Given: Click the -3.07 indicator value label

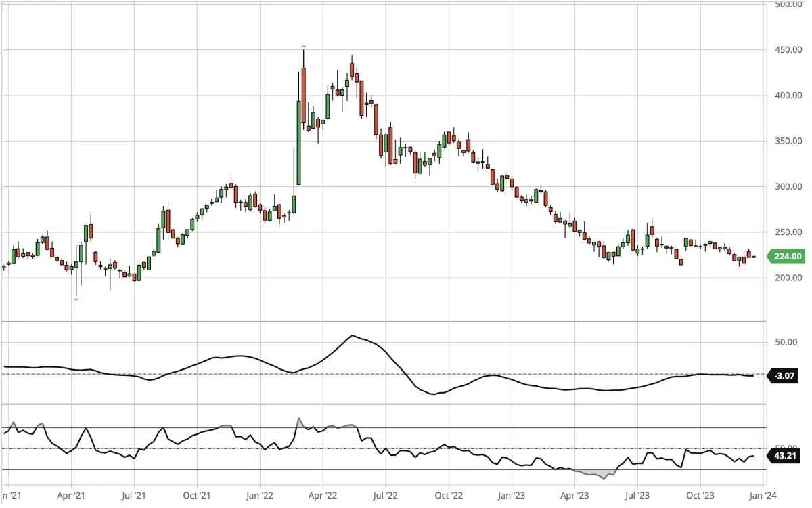Looking at the screenshot, I should click(x=784, y=375).
